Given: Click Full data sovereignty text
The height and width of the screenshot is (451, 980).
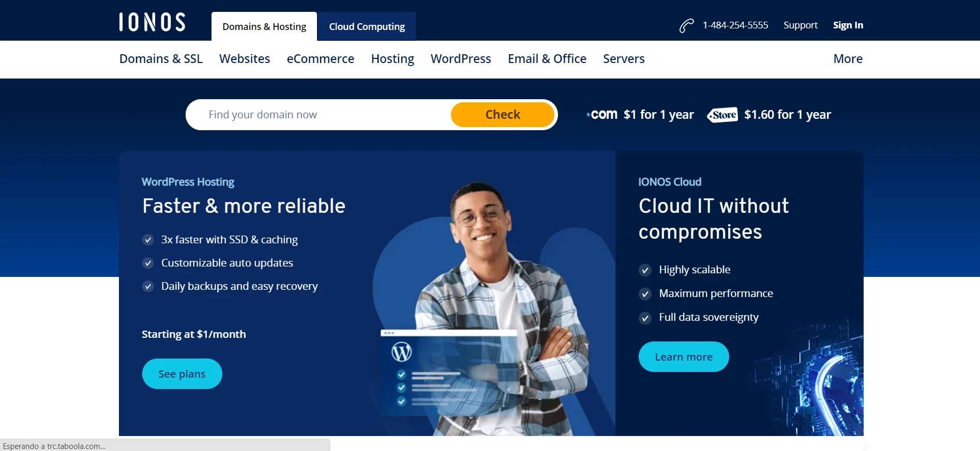Looking at the screenshot, I should [x=708, y=317].
